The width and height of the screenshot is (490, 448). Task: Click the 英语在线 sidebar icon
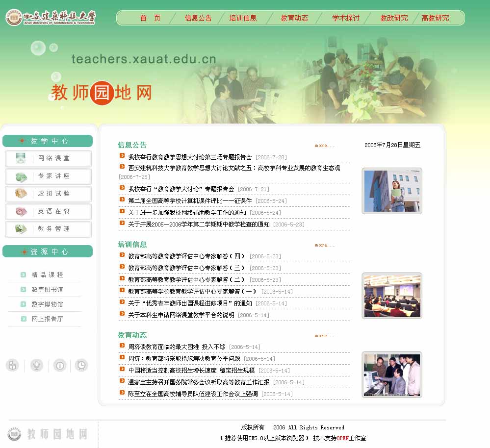[21, 211]
